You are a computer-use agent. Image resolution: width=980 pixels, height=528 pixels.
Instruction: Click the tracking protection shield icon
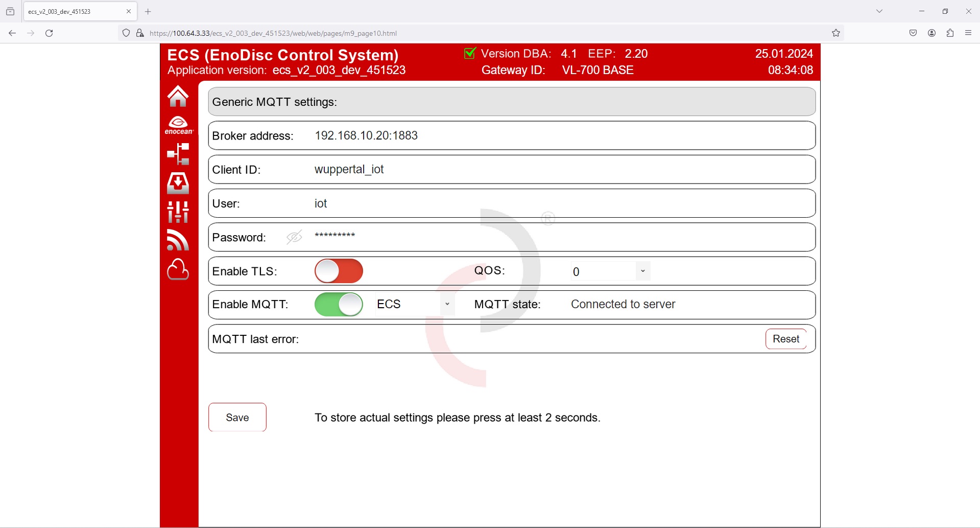[x=126, y=33]
